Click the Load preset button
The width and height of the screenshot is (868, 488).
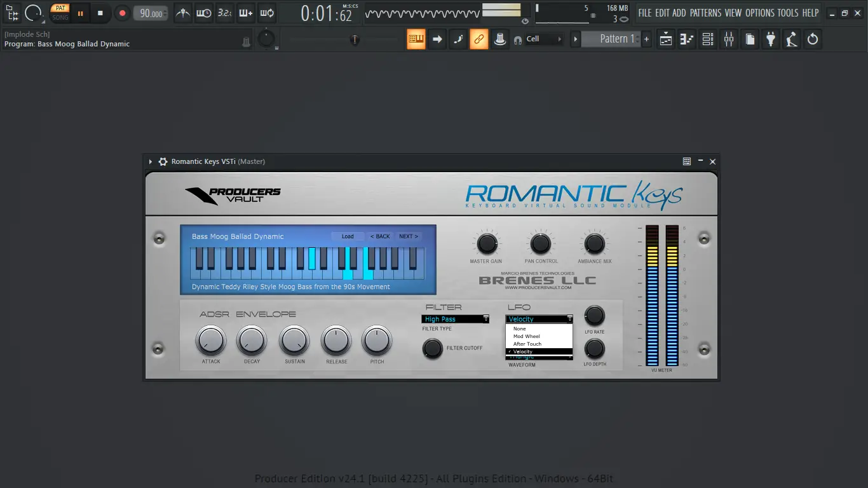[348, 236]
